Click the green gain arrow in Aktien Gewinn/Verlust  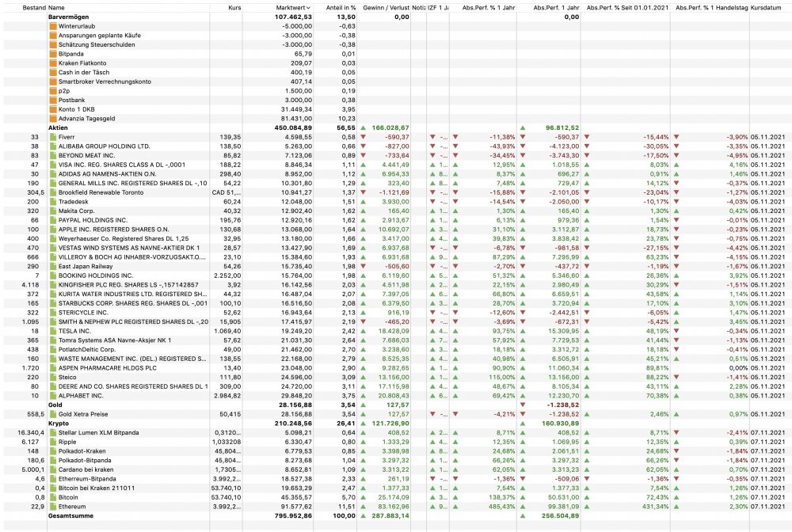(x=364, y=127)
